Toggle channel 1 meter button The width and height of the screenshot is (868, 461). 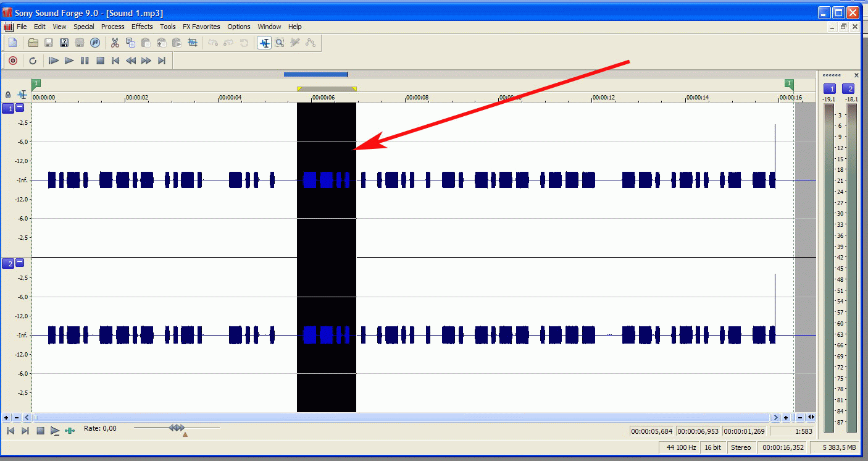830,89
